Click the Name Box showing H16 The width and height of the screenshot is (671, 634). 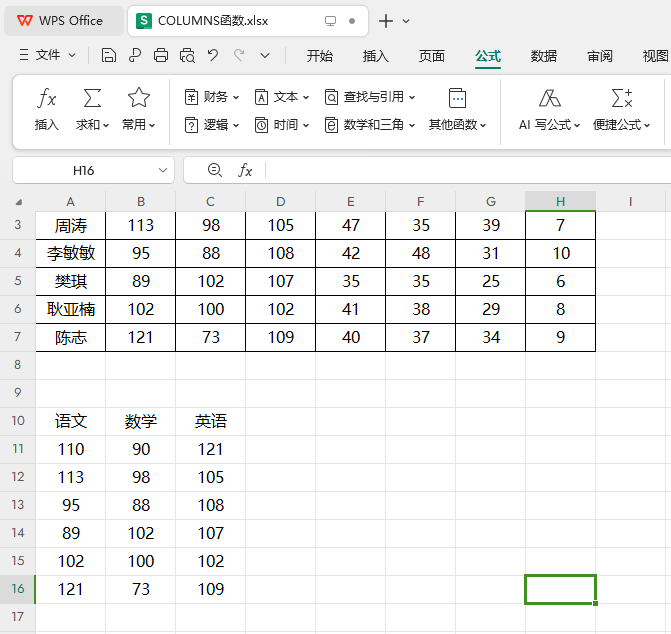pyautogui.click(x=83, y=171)
